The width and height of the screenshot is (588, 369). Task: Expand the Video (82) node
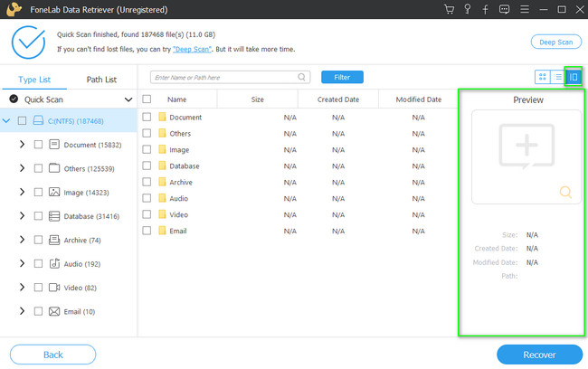22,288
